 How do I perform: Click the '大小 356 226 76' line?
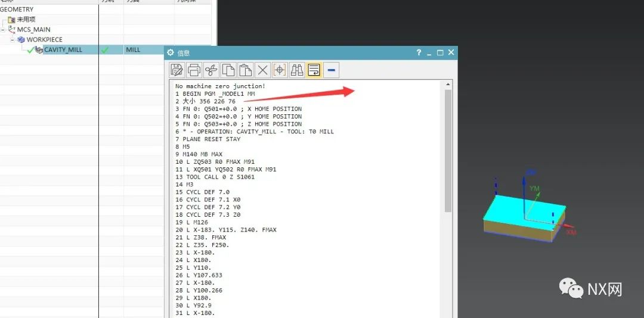205,101
